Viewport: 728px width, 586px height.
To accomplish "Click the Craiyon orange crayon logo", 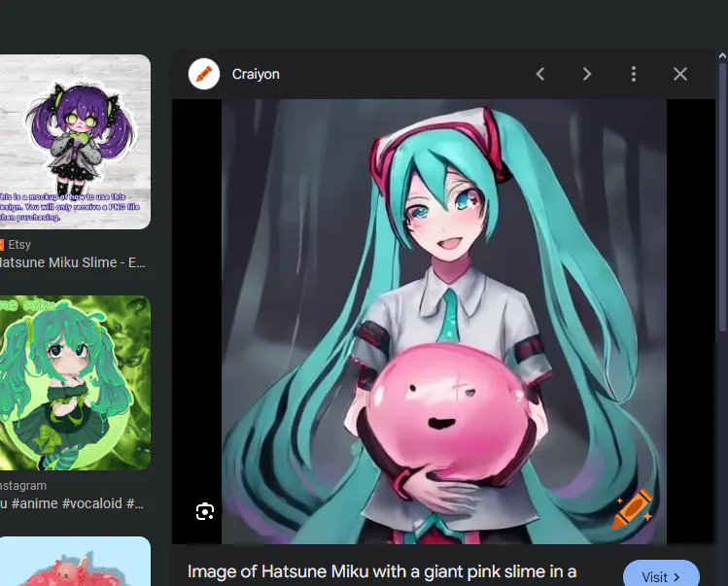I will [x=204, y=74].
